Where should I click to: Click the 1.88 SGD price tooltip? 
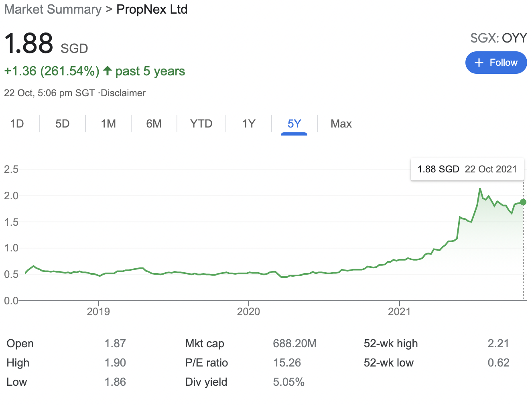pyautogui.click(x=467, y=169)
